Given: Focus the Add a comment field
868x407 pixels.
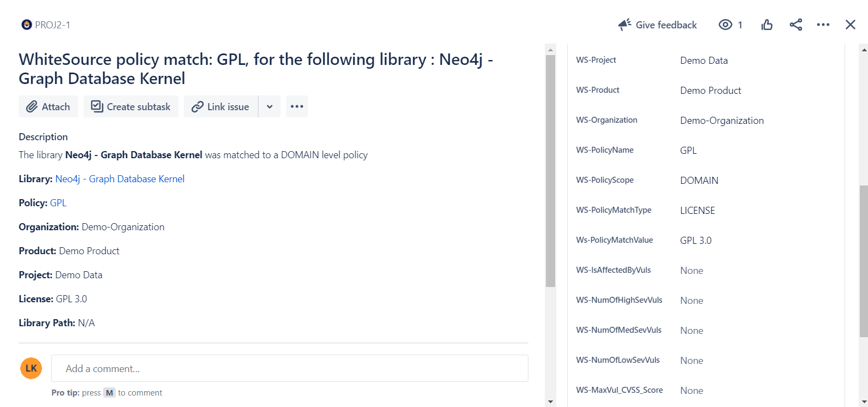Looking at the screenshot, I should click(x=290, y=368).
